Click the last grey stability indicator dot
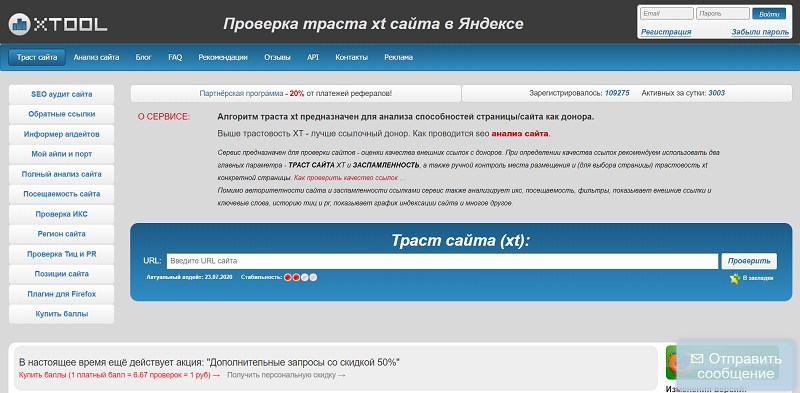 coord(313,277)
